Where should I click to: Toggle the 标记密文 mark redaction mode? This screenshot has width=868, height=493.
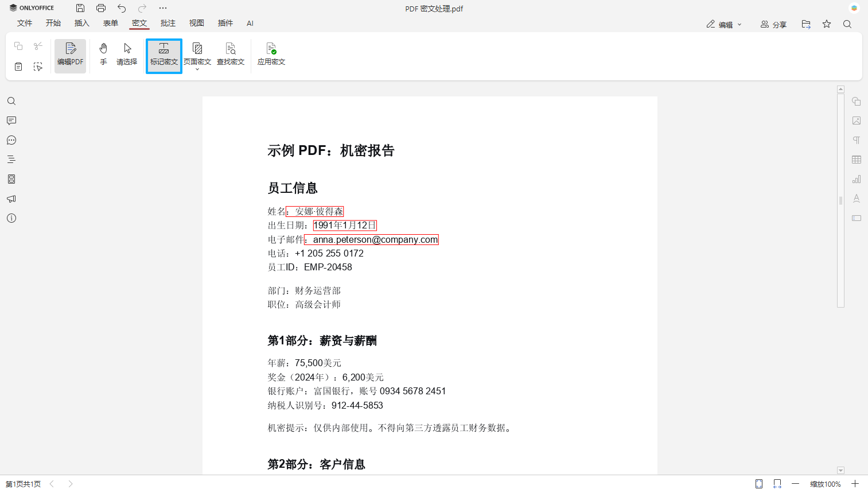pyautogui.click(x=164, y=54)
